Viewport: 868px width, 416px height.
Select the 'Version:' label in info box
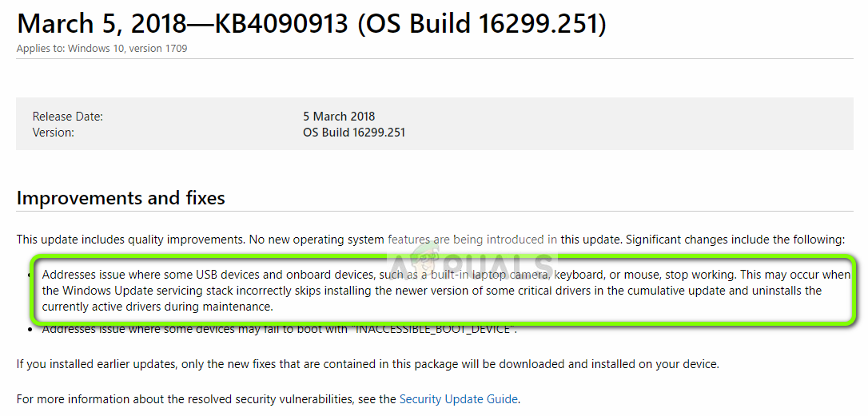point(54,133)
